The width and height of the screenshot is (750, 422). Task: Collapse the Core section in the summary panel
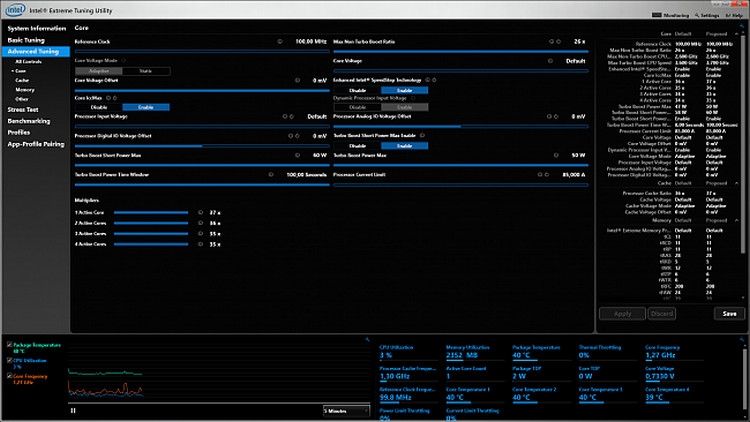(737, 33)
